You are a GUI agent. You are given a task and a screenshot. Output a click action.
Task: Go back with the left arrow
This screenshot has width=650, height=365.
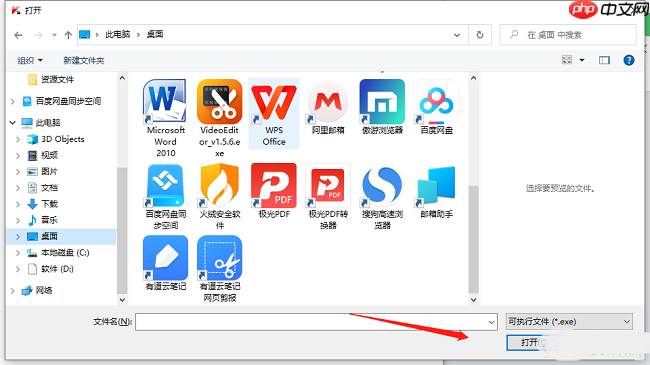click(18, 35)
